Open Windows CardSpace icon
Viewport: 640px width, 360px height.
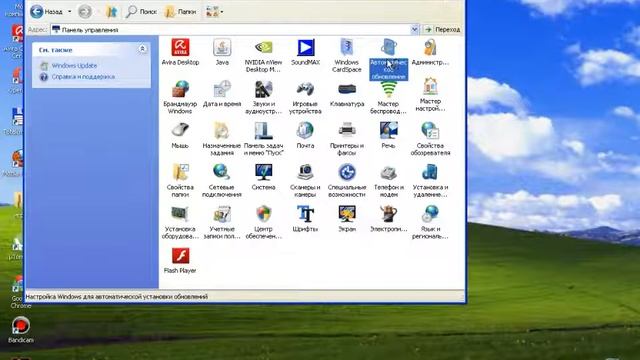click(347, 56)
